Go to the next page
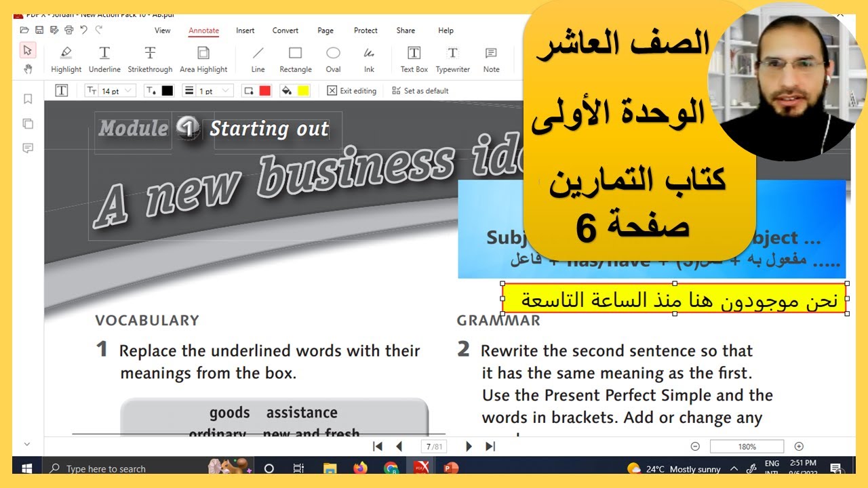This screenshot has width=868, height=488. 469,446
